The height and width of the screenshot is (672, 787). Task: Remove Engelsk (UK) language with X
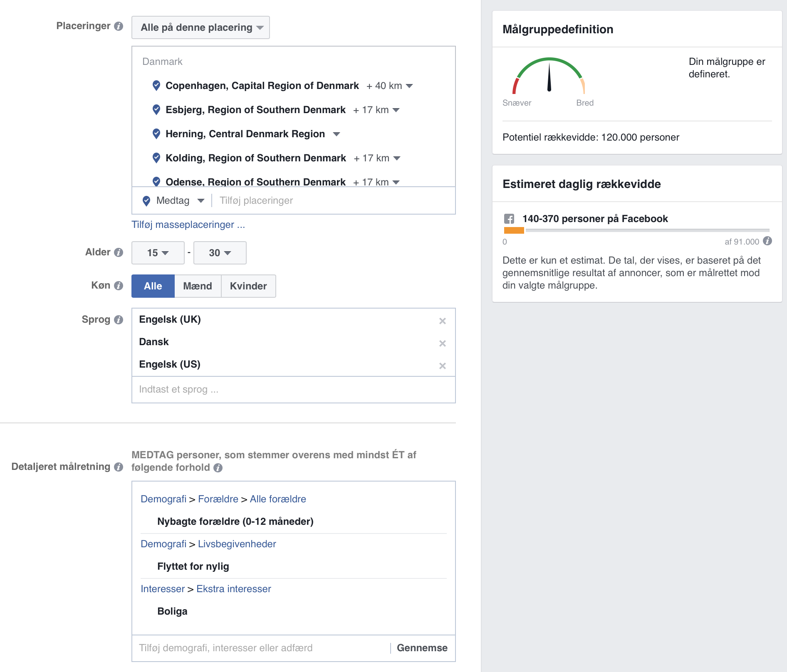[442, 321]
